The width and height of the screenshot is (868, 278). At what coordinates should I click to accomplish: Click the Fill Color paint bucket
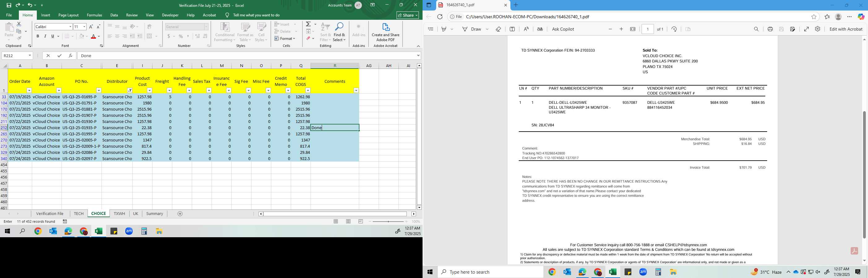coord(81,36)
